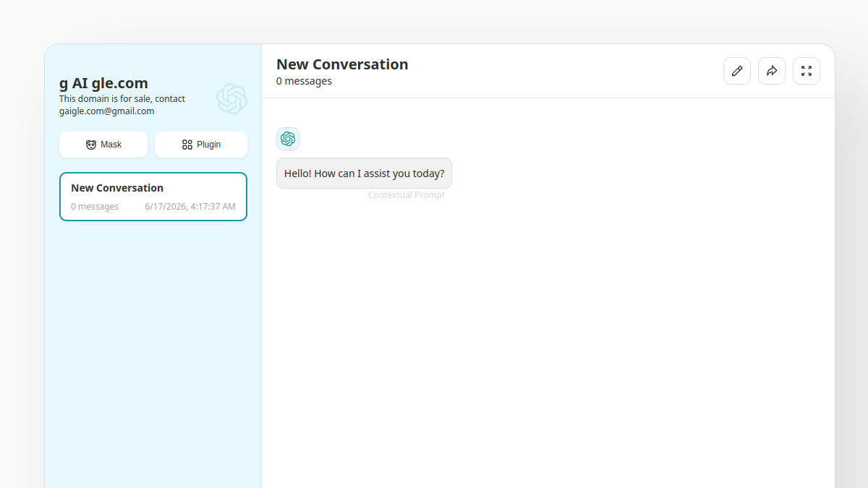This screenshot has height=488, width=868.
Task: Click the New Conversation title in header
Action: (x=342, y=64)
